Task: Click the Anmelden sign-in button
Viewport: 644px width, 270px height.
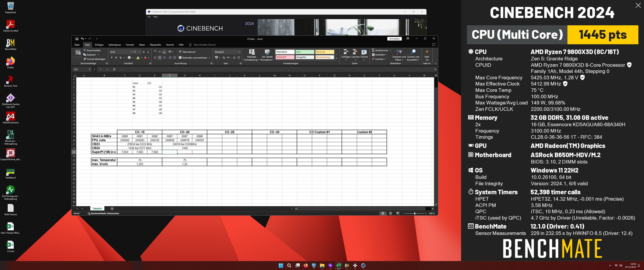Action: click(394, 39)
